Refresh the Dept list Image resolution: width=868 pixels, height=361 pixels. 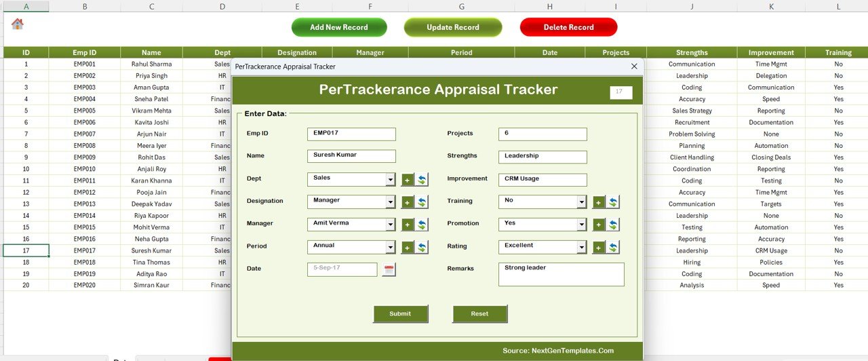422,180
